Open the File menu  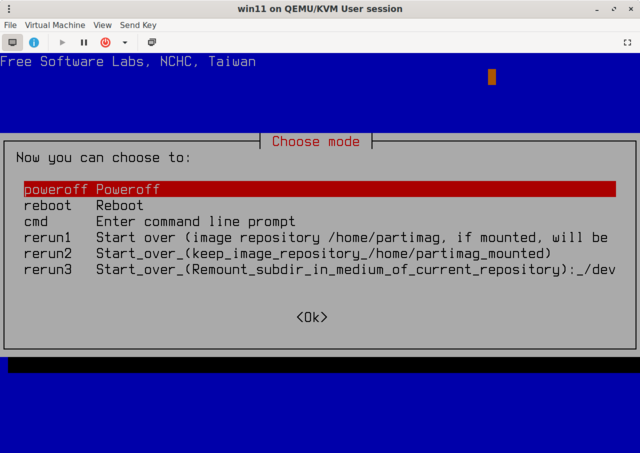pyautogui.click(x=10, y=24)
